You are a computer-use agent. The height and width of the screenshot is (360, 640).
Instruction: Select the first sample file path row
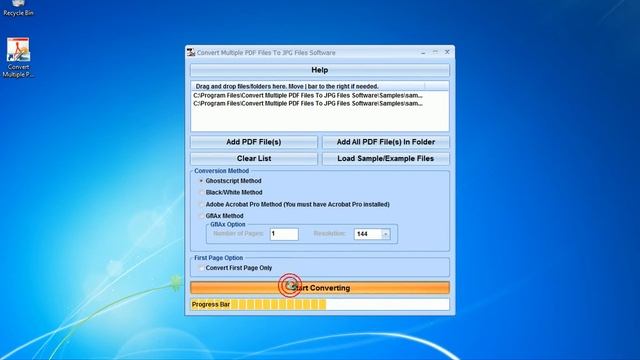308,96
